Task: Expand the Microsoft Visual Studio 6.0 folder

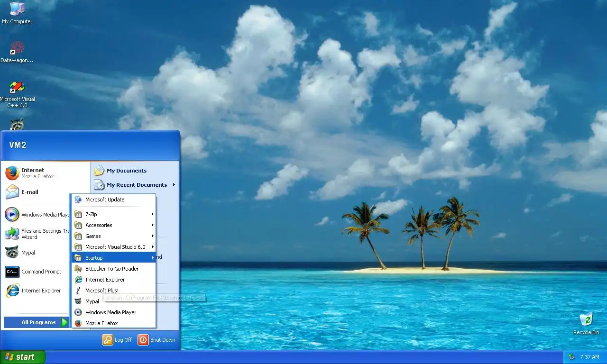Action: click(x=113, y=247)
